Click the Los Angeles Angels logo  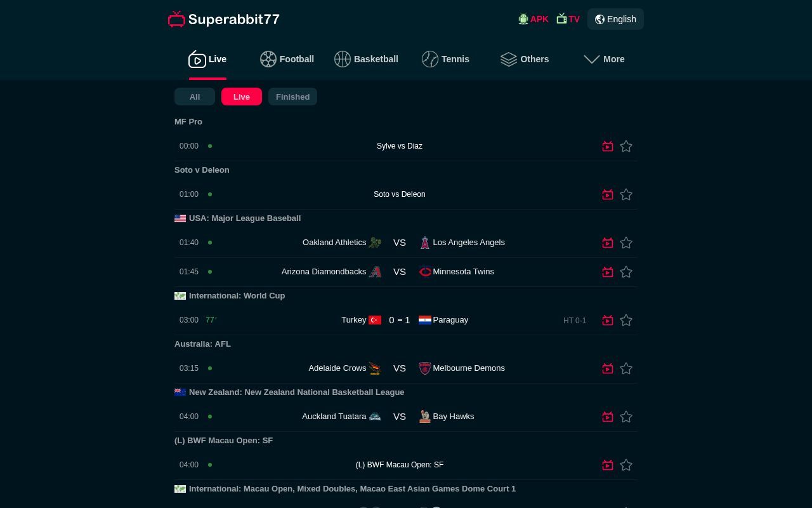click(x=425, y=243)
